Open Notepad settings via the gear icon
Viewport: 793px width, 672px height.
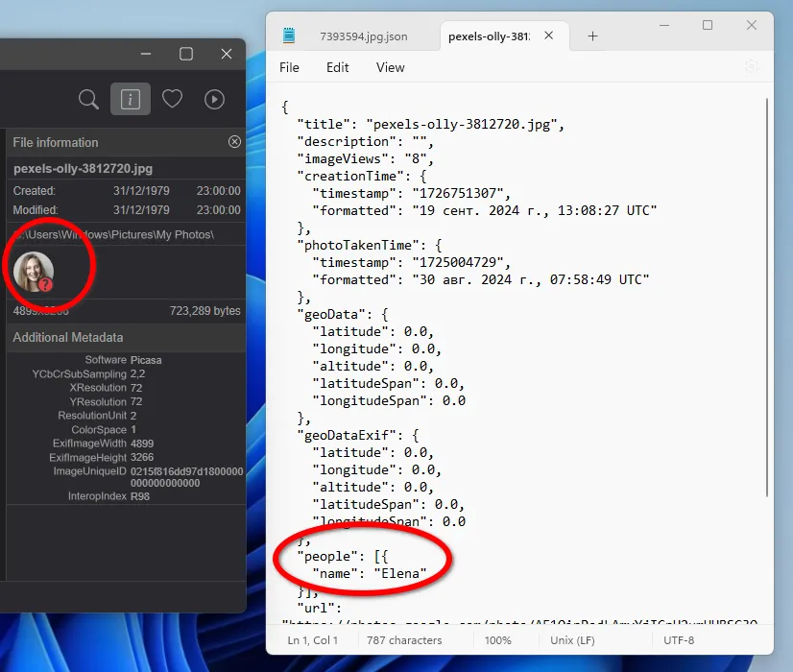753,67
